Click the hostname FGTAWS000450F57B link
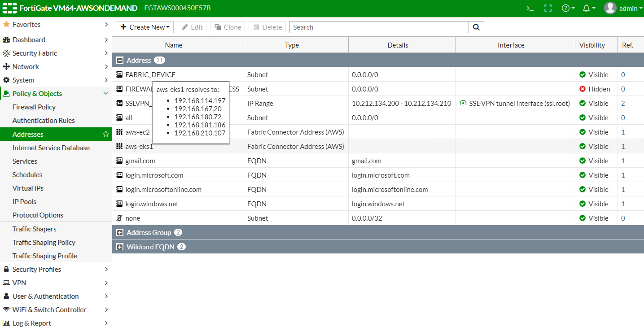 [177, 8]
